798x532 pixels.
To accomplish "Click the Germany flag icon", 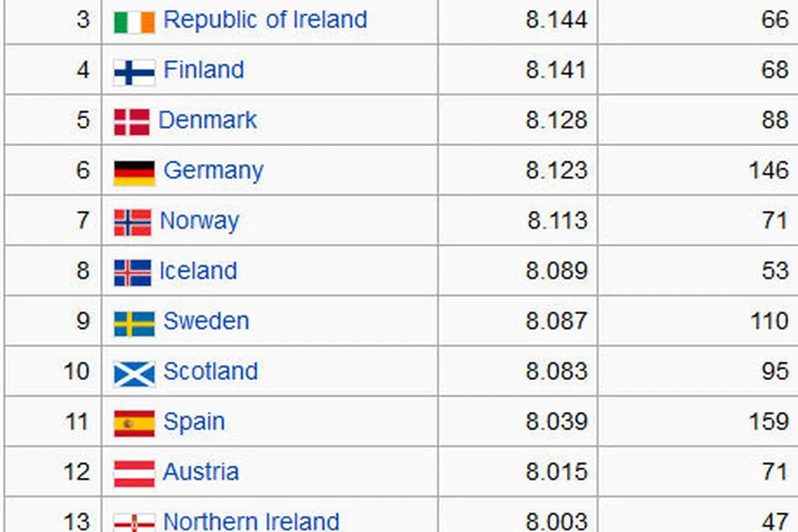I will click(x=135, y=172).
